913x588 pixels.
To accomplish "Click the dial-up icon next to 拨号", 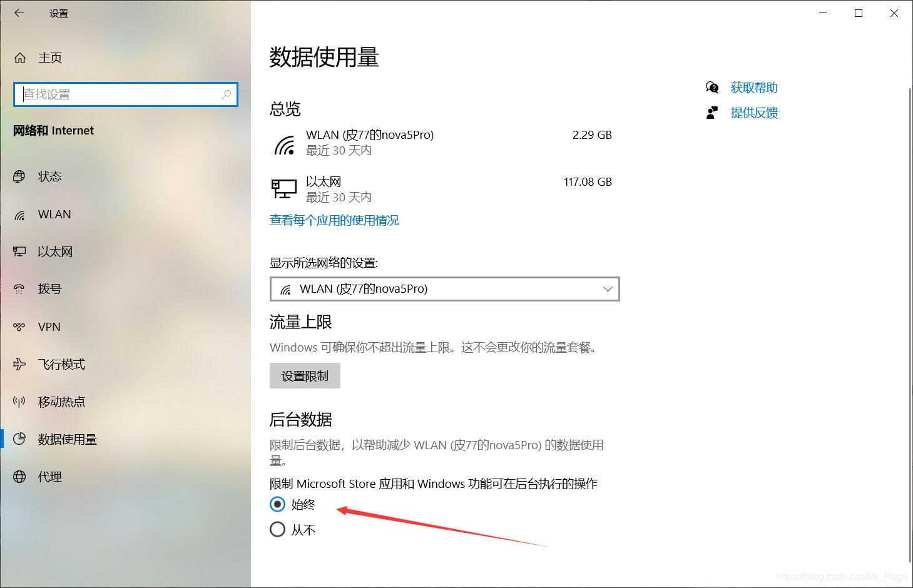I will (19, 289).
